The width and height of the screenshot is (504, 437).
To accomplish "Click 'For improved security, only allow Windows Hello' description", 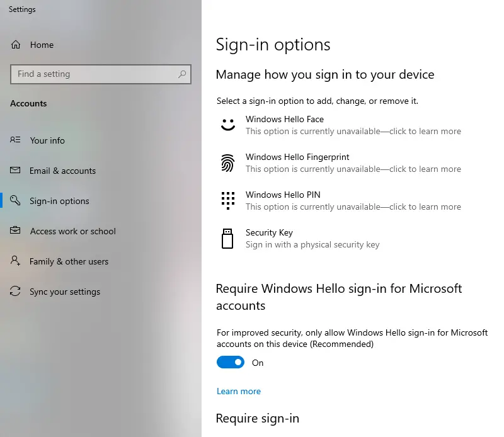I will pos(352,338).
